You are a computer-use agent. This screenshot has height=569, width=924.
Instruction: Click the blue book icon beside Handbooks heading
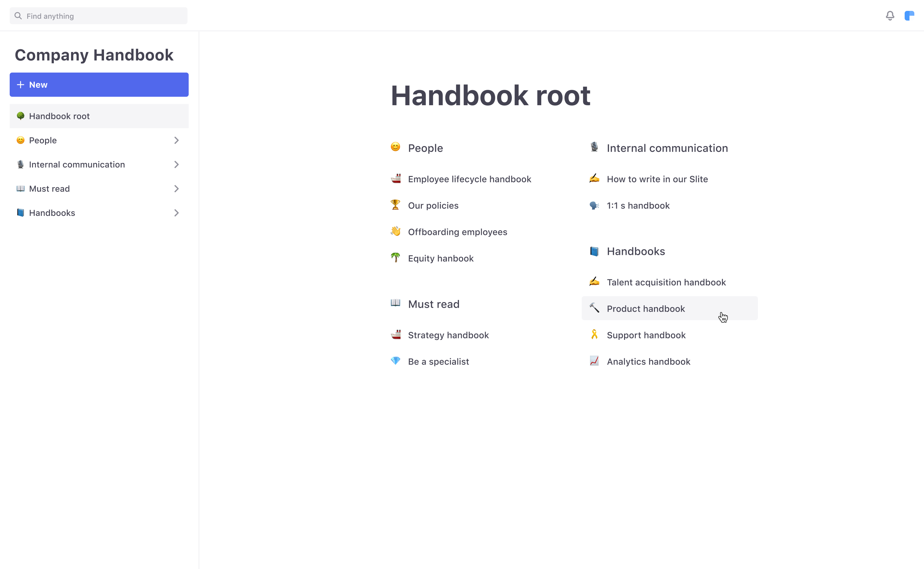point(594,251)
